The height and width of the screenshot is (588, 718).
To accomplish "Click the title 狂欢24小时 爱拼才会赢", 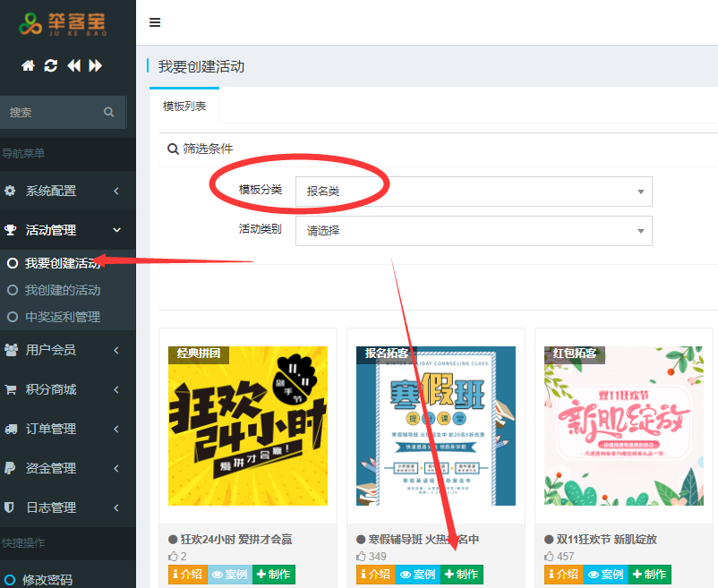I will (x=236, y=540).
